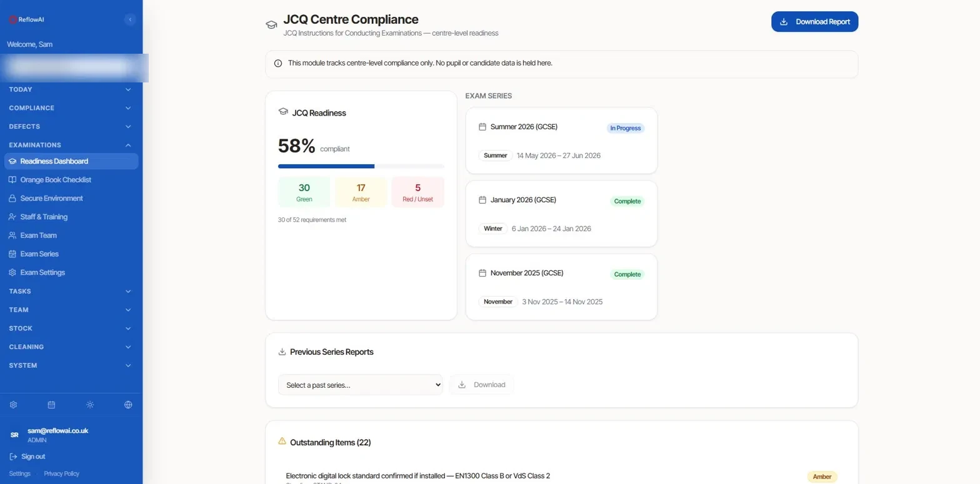Open settings via bottom gear icon
This screenshot has height=484, width=980.
point(13,405)
